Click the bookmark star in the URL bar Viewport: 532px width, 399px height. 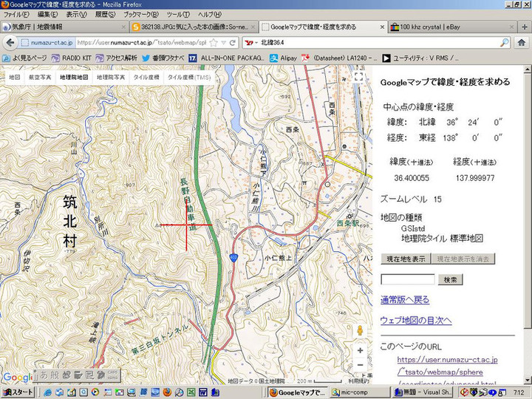click(213, 43)
